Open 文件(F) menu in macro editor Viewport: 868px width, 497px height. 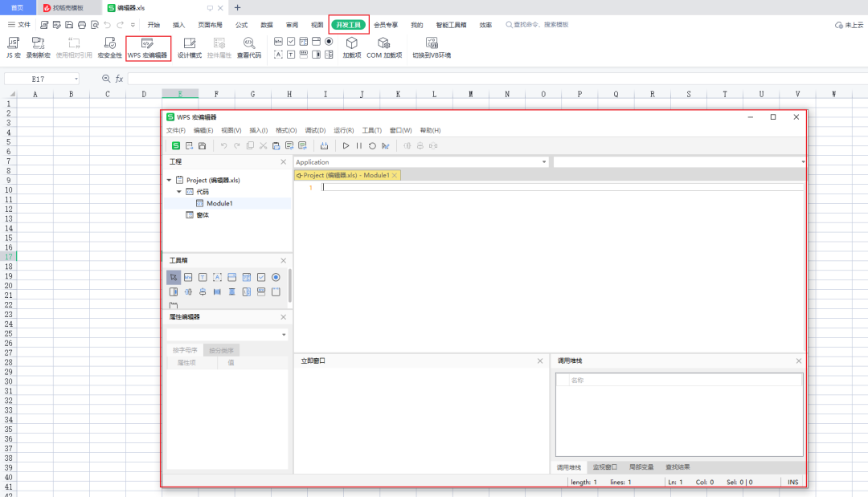click(176, 130)
